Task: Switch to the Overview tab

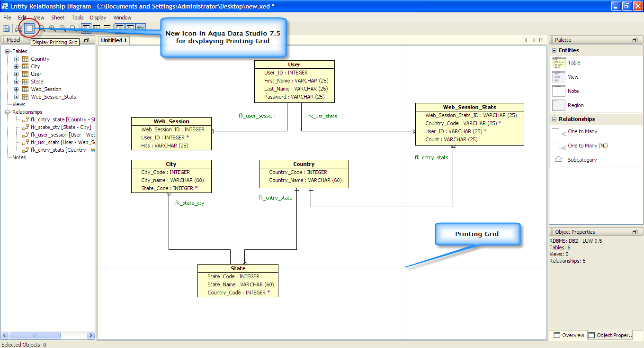Action: click(568, 335)
